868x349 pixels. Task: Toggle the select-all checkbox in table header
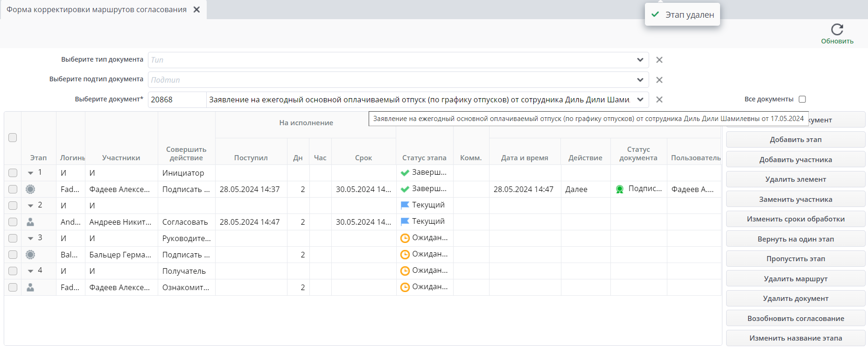pos(13,137)
